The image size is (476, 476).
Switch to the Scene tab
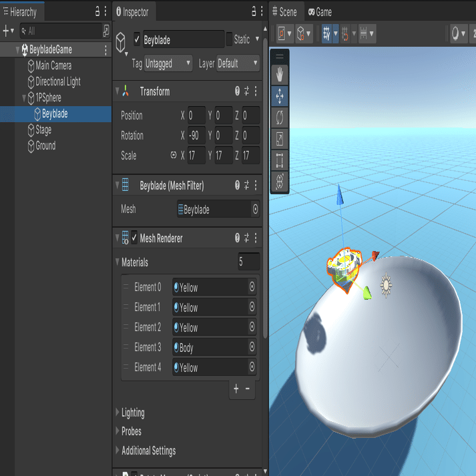(x=285, y=12)
